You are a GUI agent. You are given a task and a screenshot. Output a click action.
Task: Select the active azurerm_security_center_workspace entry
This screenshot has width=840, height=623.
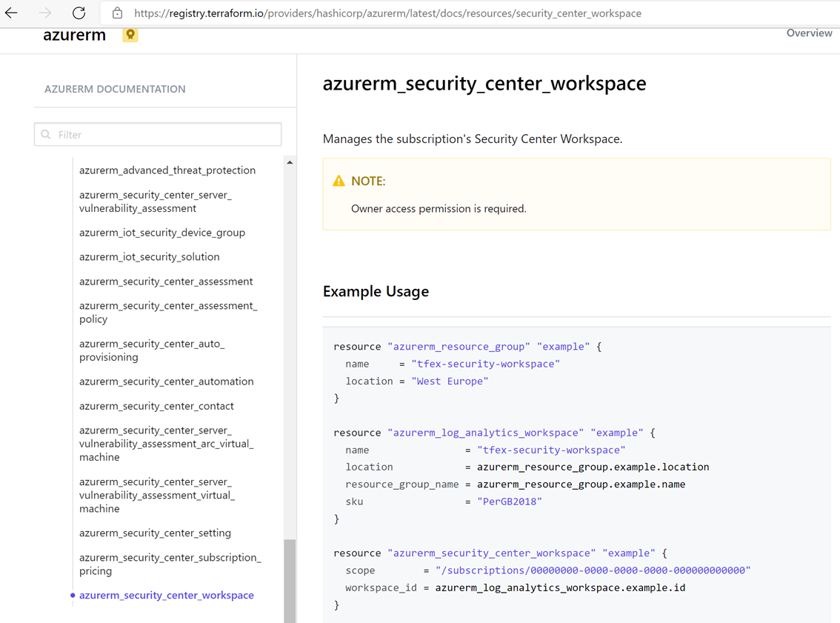167,595
